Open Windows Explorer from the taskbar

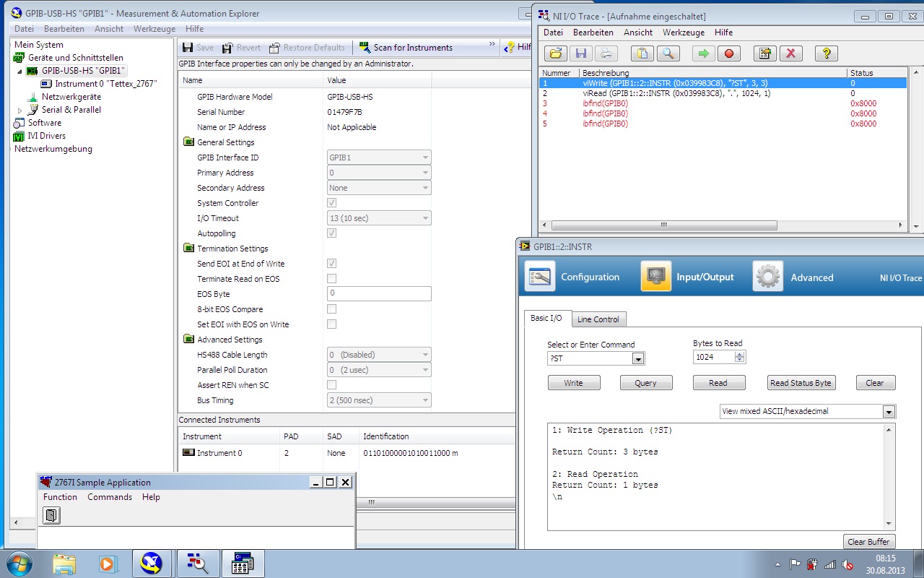pos(64,564)
